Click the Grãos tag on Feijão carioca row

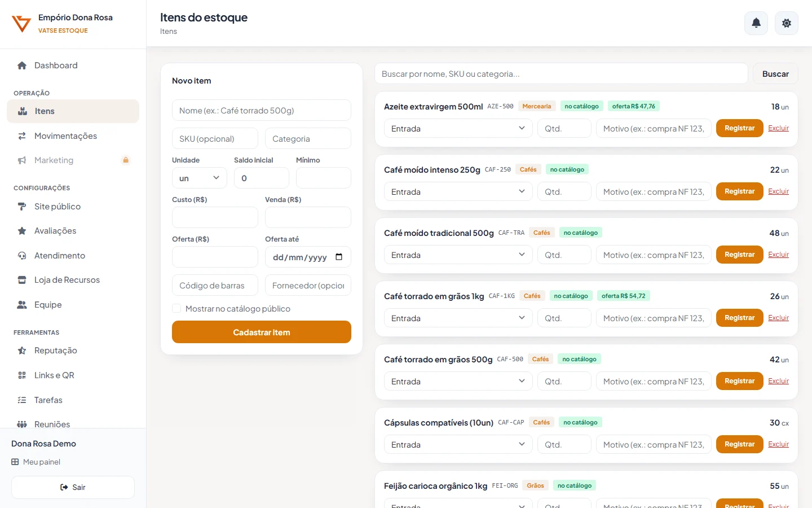[x=535, y=485]
